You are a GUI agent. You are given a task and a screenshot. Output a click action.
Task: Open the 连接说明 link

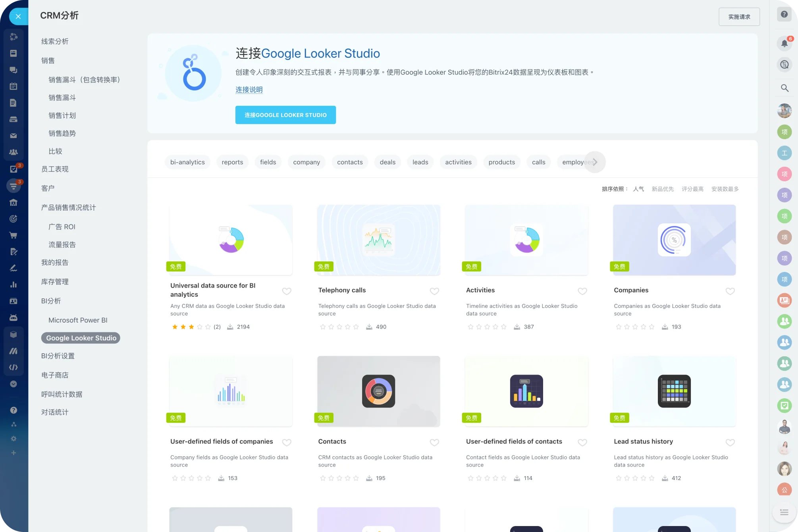pyautogui.click(x=249, y=90)
